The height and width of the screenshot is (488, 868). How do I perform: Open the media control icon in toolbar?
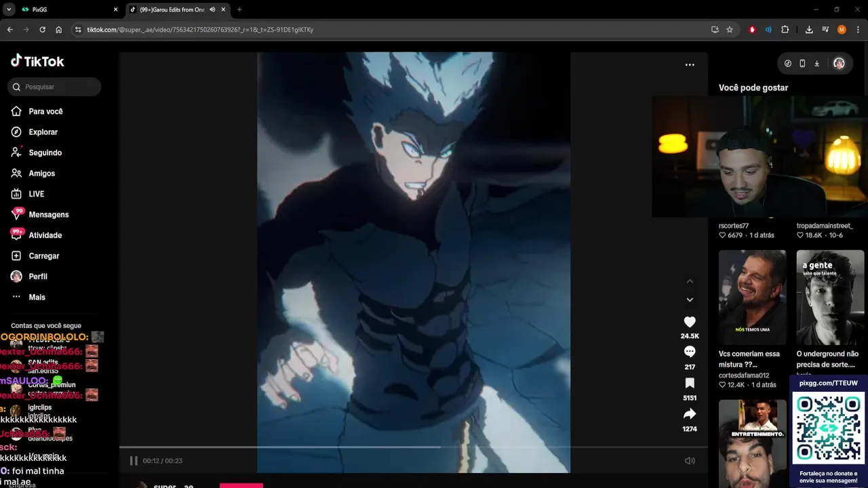825,30
